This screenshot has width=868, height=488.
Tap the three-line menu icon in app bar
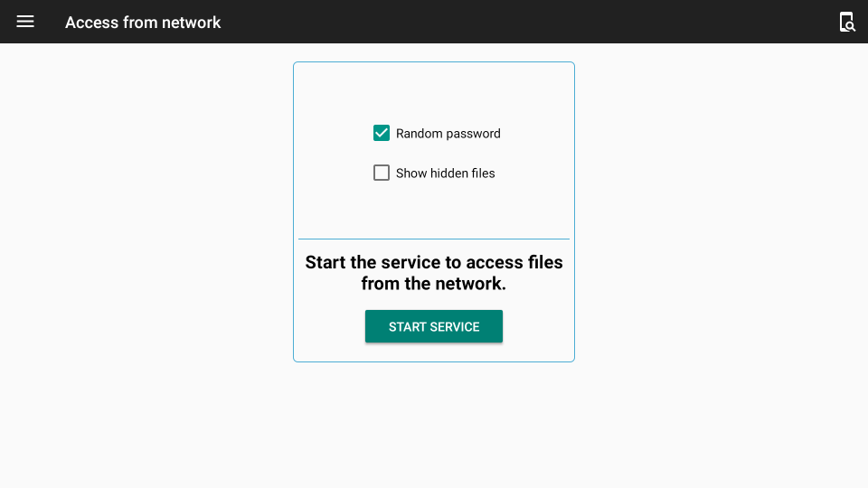point(25,22)
